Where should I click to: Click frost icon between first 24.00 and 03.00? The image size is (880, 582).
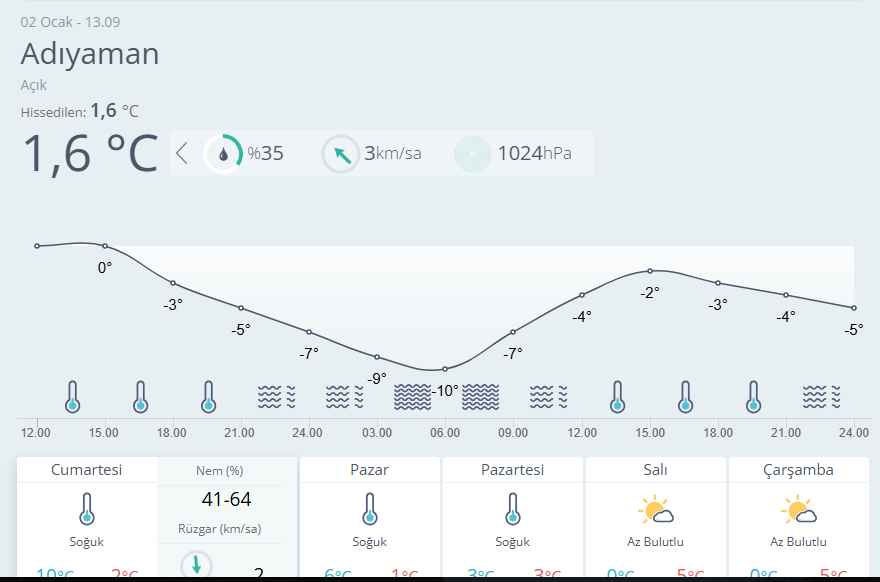344,397
